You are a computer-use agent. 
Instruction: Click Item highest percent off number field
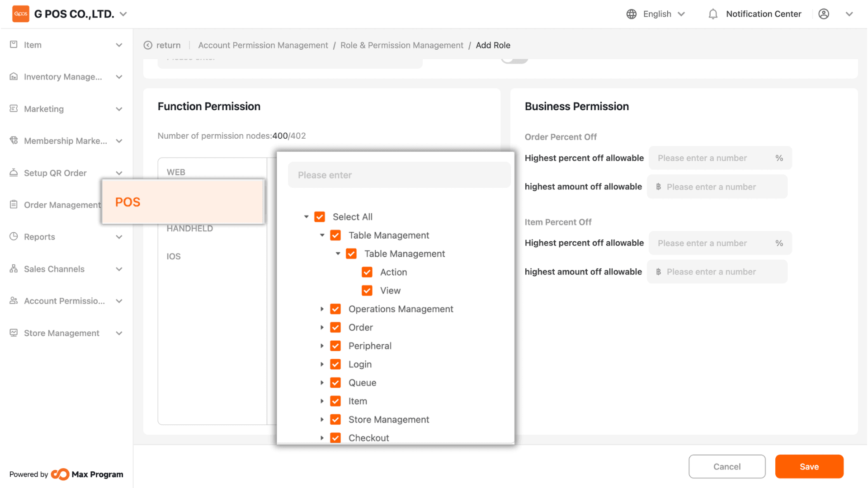click(720, 243)
